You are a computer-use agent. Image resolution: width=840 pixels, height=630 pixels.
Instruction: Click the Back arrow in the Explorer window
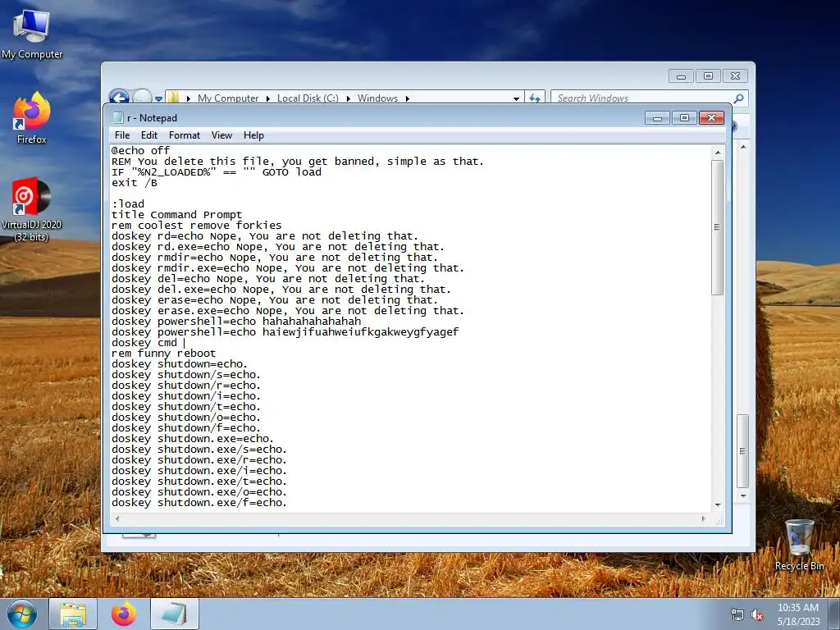119,97
